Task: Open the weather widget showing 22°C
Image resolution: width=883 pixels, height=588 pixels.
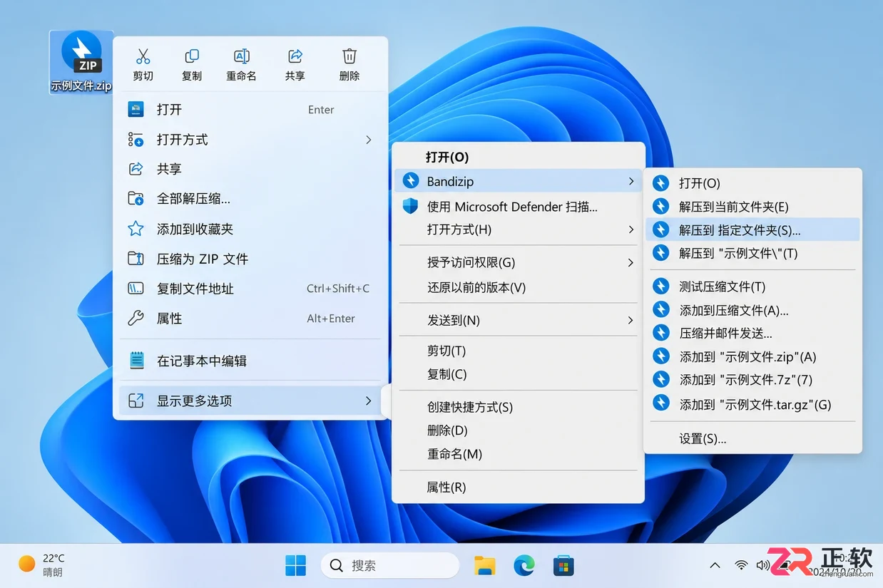Action: pos(41,564)
